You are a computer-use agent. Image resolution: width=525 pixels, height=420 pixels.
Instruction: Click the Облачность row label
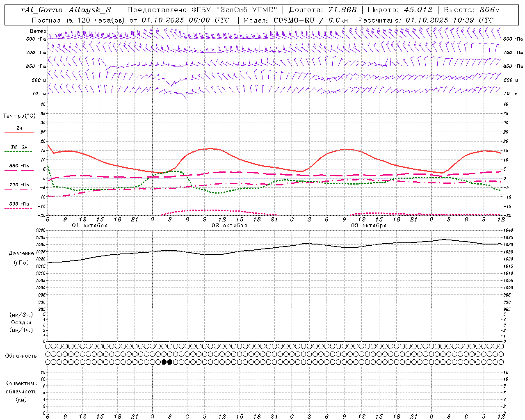point(21,356)
